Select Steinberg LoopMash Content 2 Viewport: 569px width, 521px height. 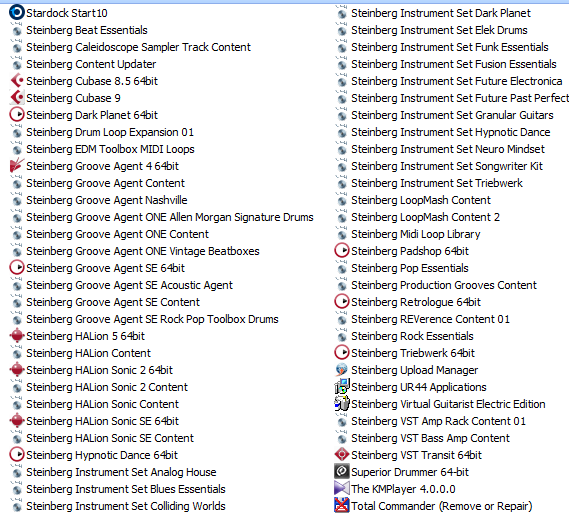click(x=425, y=217)
